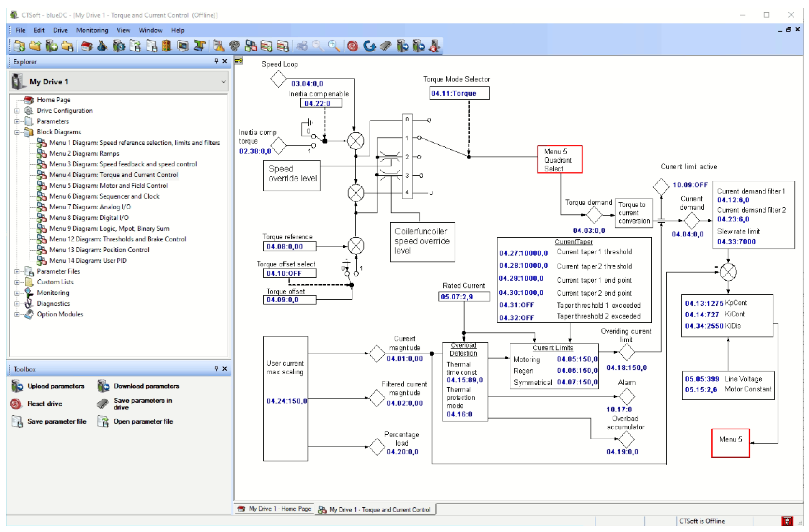Open the Monitoring menu

pos(92,30)
